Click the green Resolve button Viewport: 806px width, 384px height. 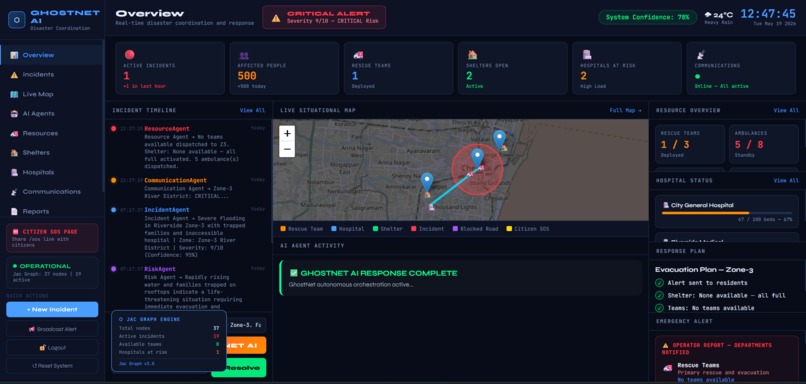pyautogui.click(x=246, y=368)
